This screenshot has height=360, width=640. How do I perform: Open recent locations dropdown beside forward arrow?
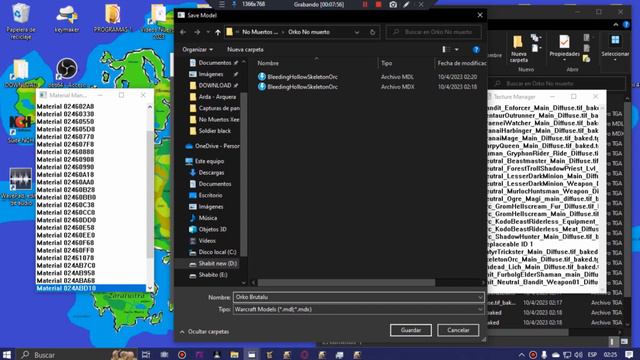[208, 32]
